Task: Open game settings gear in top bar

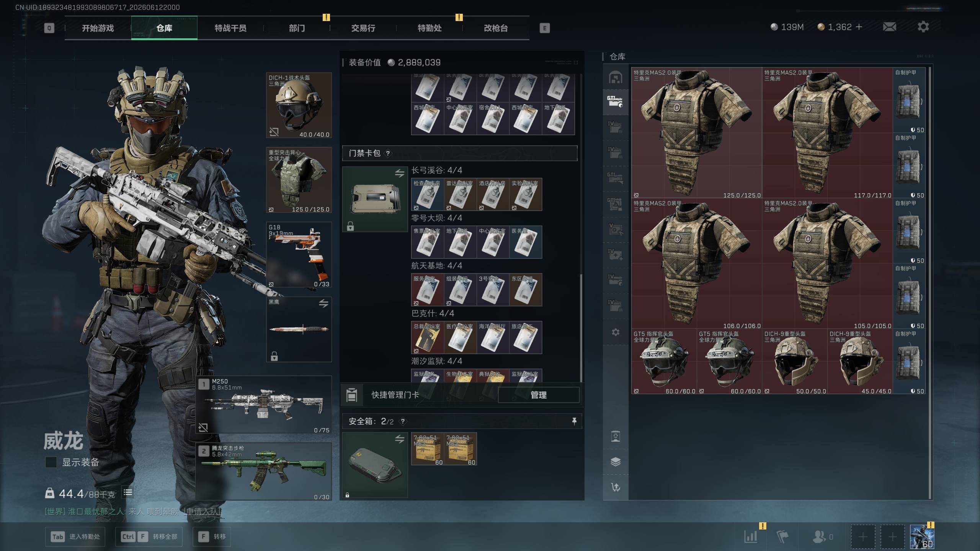Action: point(923,27)
